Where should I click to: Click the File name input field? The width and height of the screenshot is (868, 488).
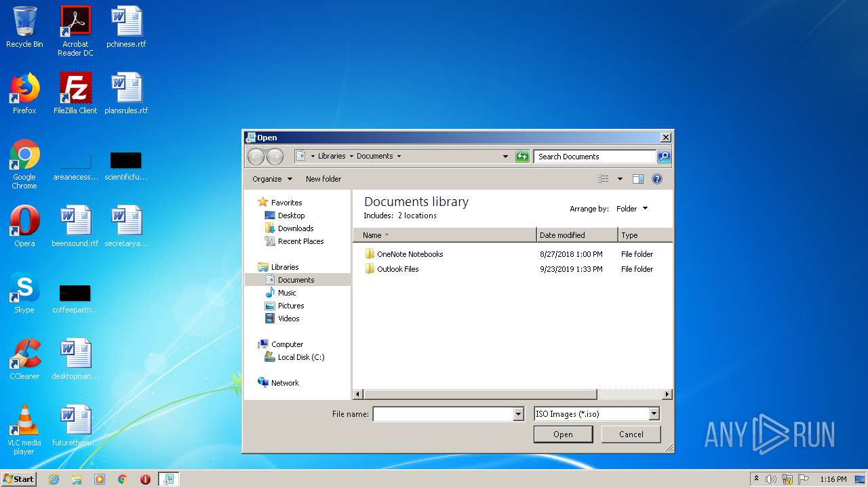(x=443, y=414)
